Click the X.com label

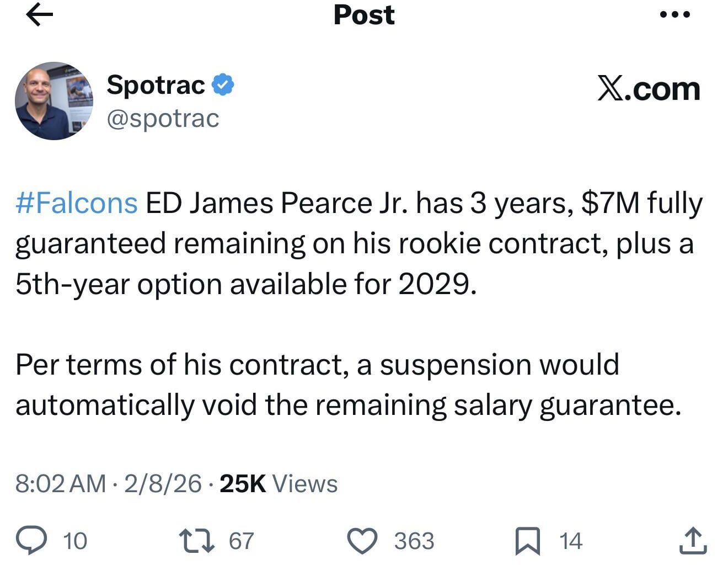[649, 89]
